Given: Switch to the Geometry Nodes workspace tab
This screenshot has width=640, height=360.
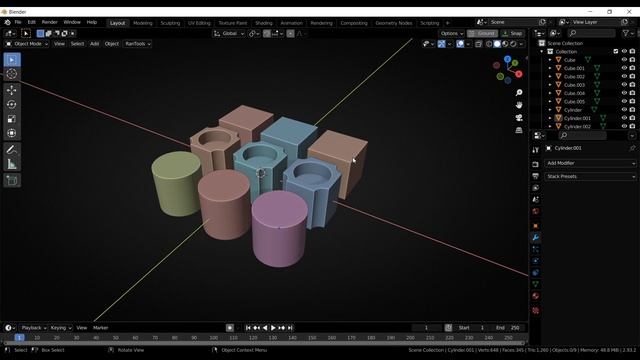Looking at the screenshot, I should point(393,23).
